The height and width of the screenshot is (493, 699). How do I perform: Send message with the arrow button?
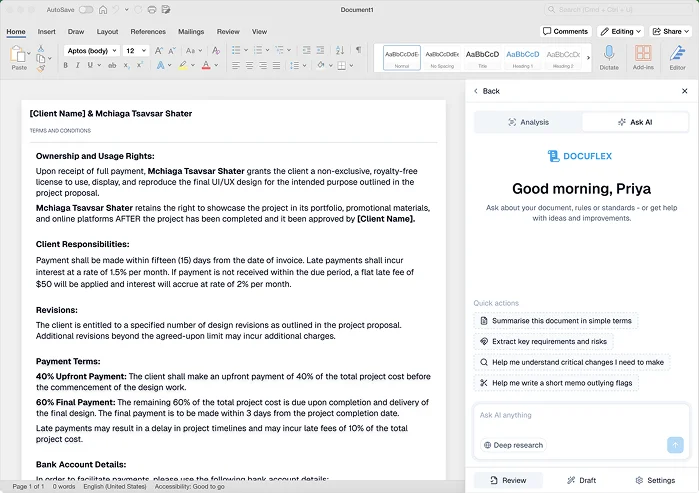tap(675, 445)
